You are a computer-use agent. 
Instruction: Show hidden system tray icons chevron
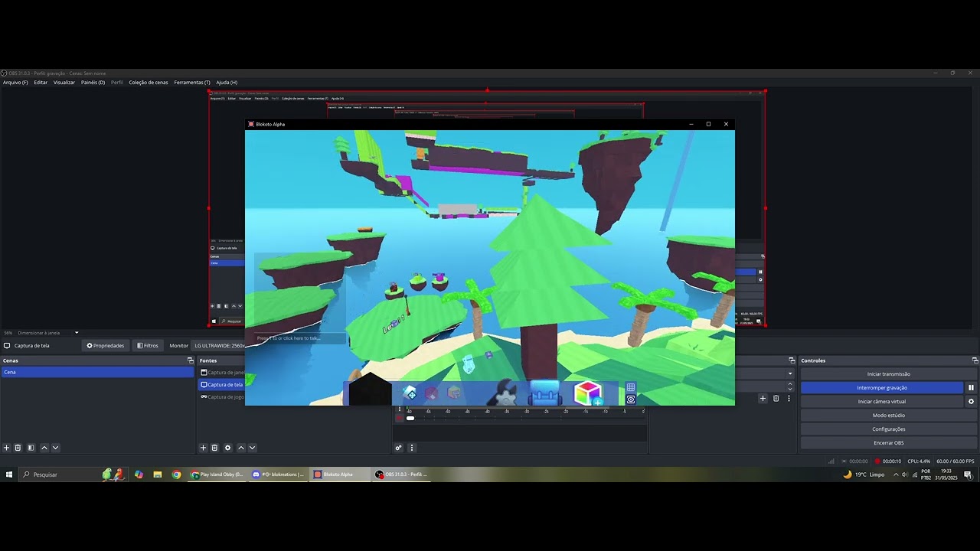click(896, 474)
